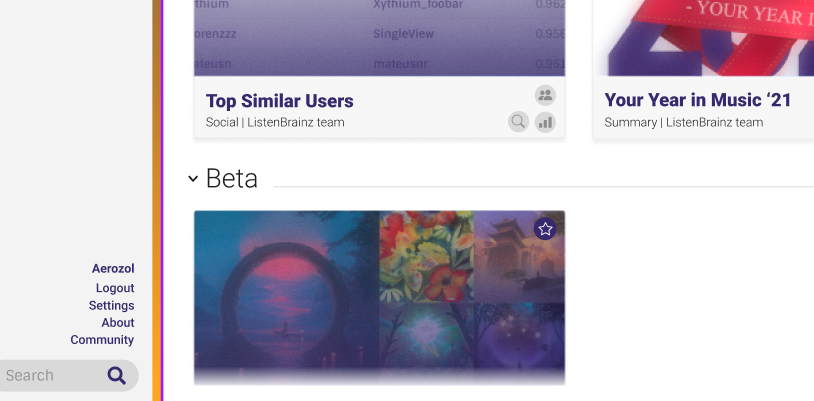Click the circular portal sunset artwork

[287, 297]
